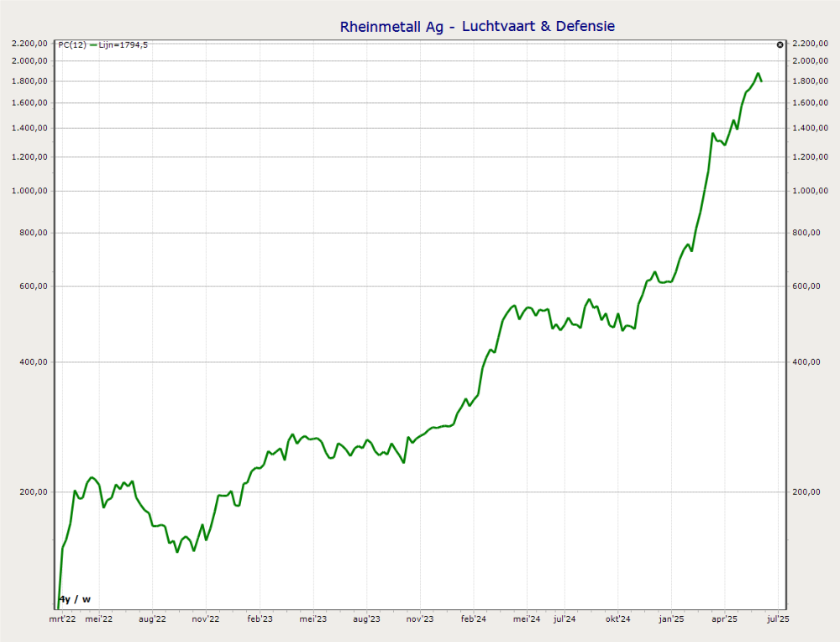Select mrt'22 on the time axis
Screen dimensions: 840x642
click(x=62, y=618)
